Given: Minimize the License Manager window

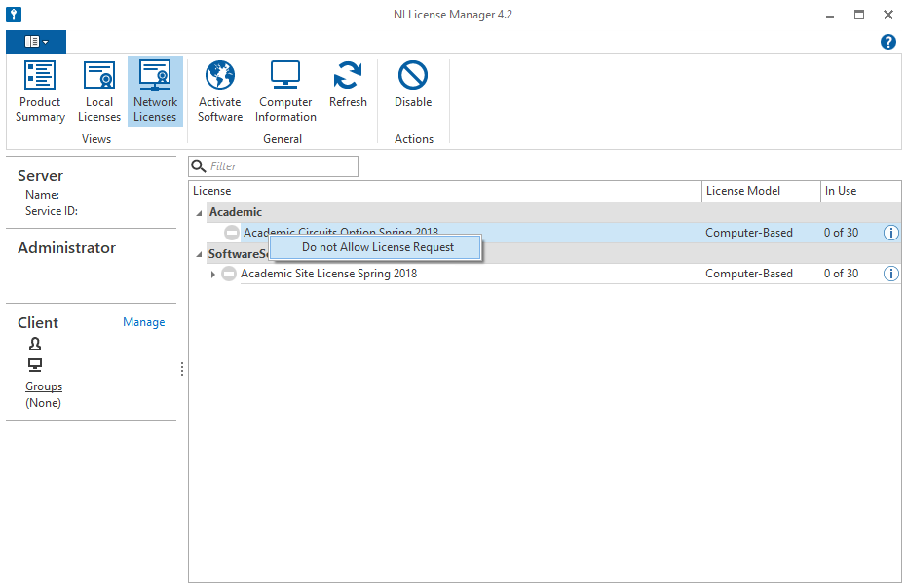Looking at the screenshot, I should pos(830,15).
